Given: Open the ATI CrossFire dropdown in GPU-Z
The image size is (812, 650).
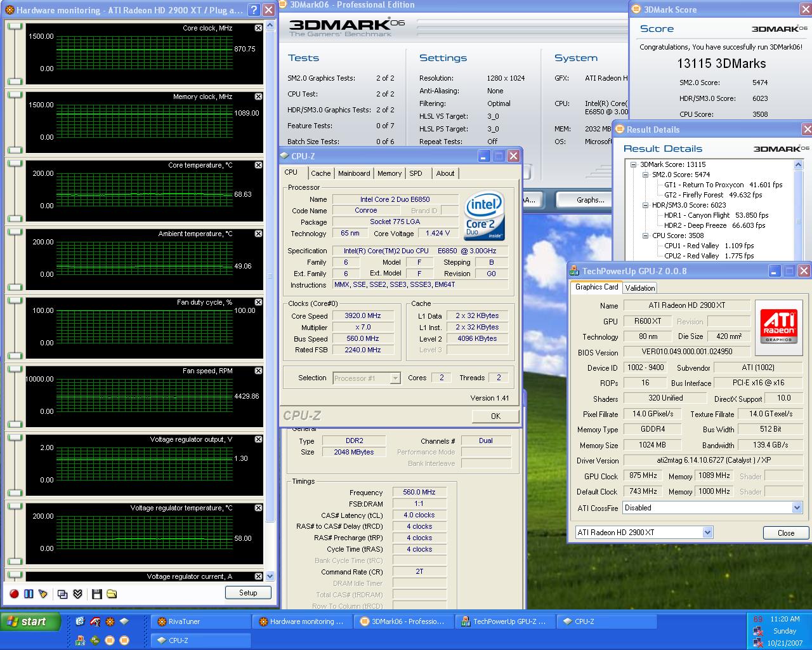Looking at the screenshot, I should [x=797, y=508].
